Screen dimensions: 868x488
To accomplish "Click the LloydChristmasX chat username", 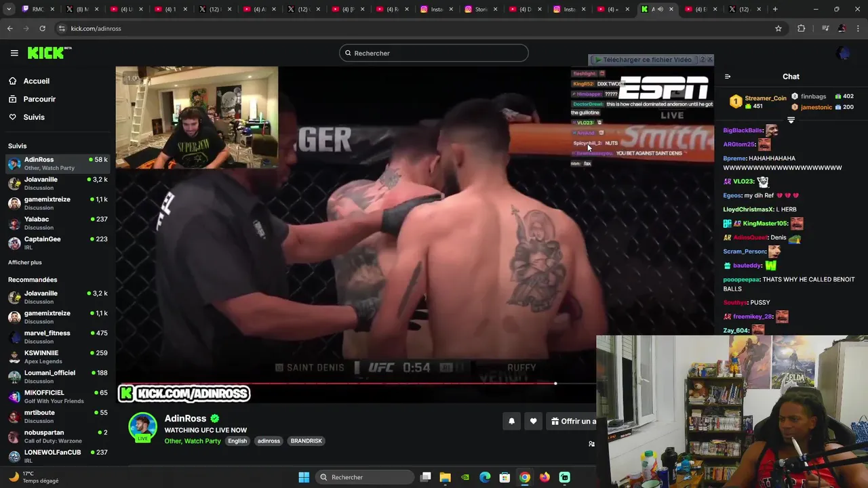I will coord(749,209).
